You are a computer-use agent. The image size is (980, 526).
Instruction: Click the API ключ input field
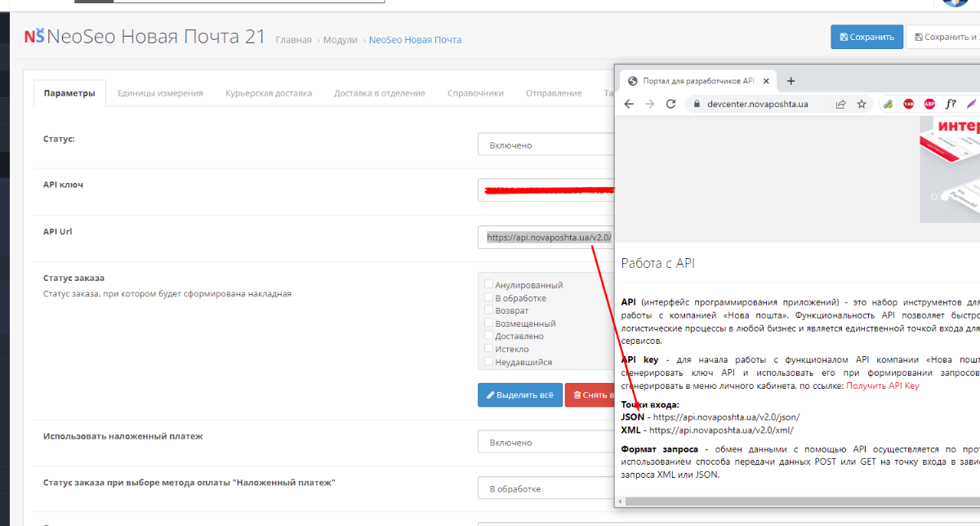point(546,190)
